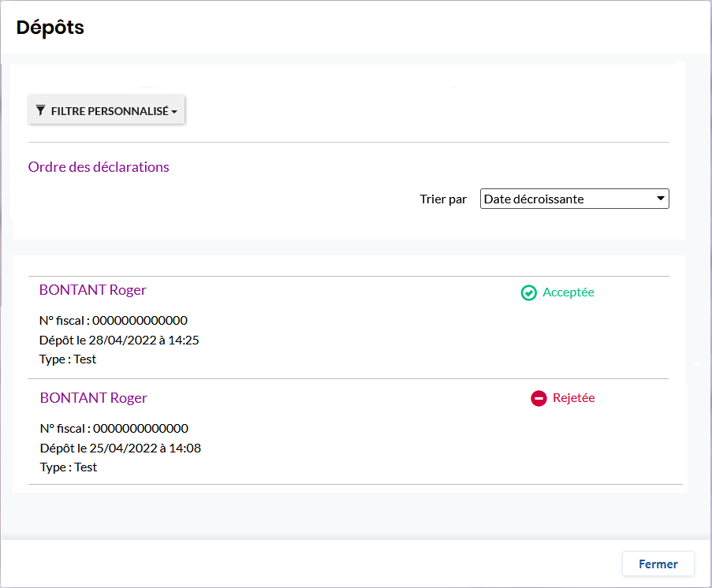712x588 pixels.
Task: Select the Ordre des déclarations heading
Action: click(99, 167)
